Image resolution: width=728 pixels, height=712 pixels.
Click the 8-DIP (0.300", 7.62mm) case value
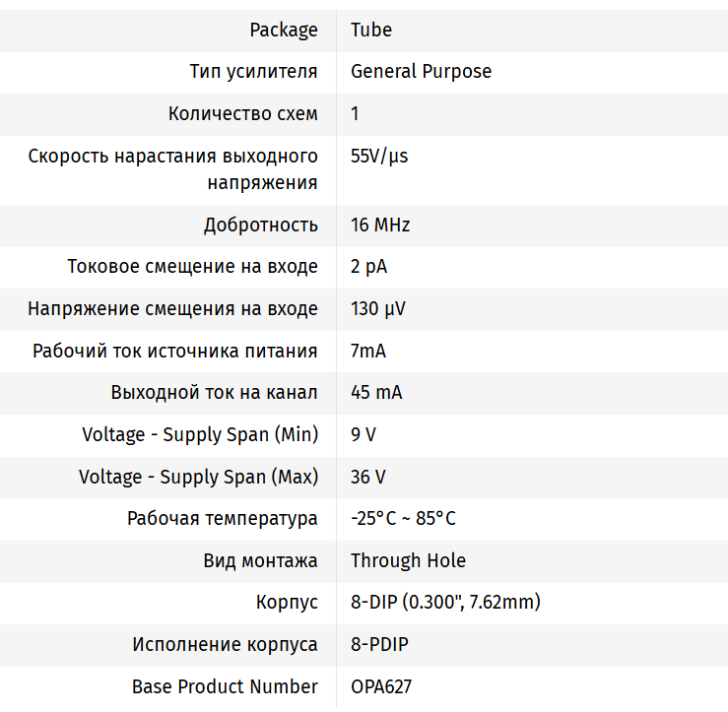click(x=445, y=602)
